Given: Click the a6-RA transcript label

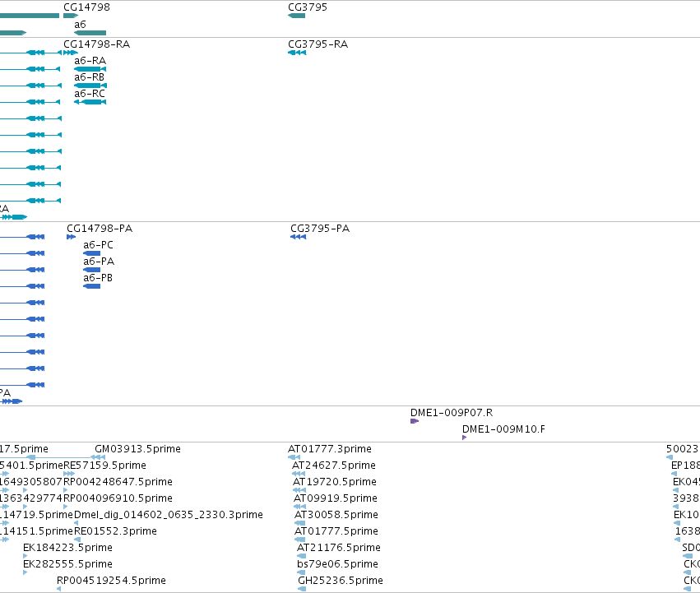Looking at the screenshot, I should (x=90, y=61).
